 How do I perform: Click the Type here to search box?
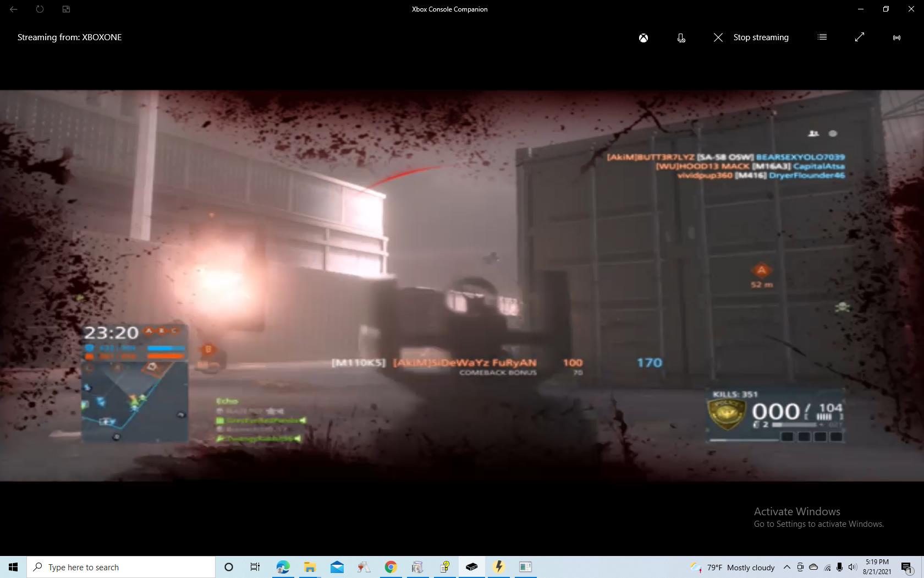[121, 567]
